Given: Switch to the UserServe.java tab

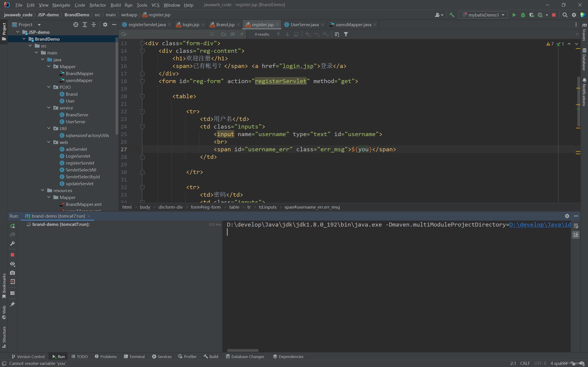Looking at the screenshot, I should pos(304,25).
